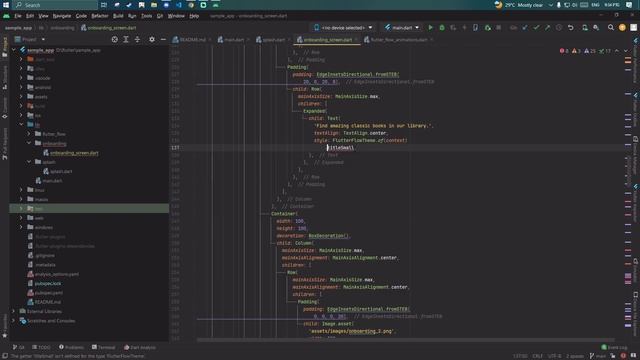The width and height of the screenshot is (640, 360).
Task: Open the Build menu
Action: click(x=118, y=16)
